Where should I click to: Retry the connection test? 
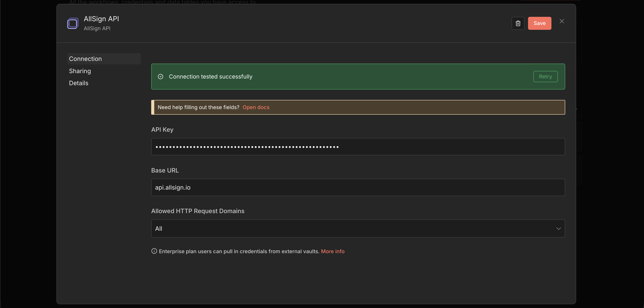pos(545,77)
